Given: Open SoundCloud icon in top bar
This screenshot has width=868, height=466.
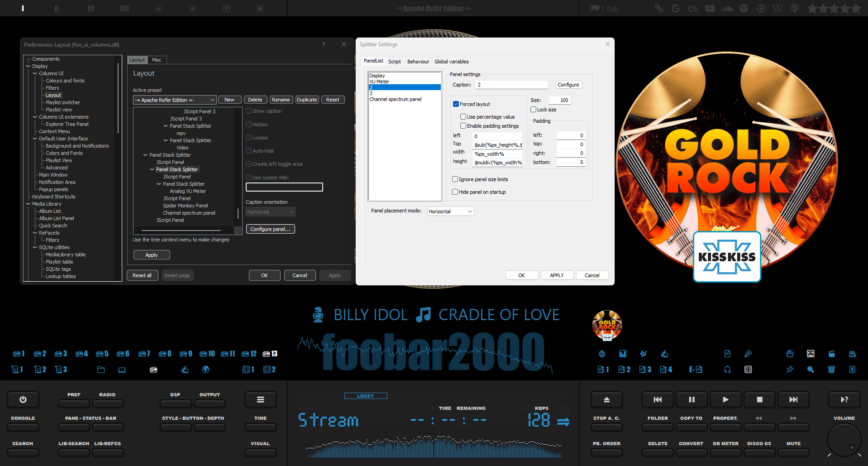Looking at the screenshot, I should (727, 8).
